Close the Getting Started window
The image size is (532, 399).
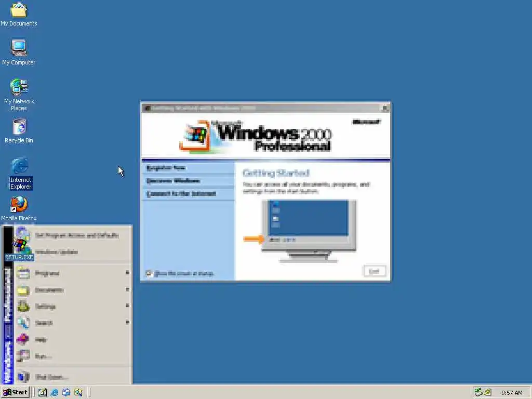tap(385, 108)
